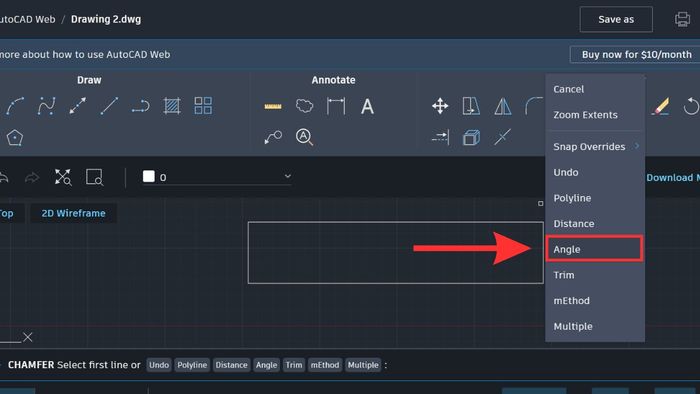Select the Mirror tool

coord(503,107)
